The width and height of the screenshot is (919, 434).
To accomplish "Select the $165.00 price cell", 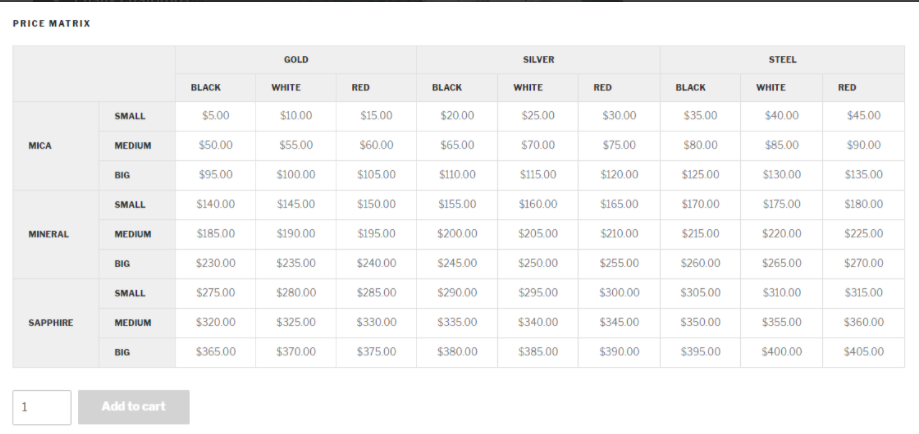I will click(619, 205).
